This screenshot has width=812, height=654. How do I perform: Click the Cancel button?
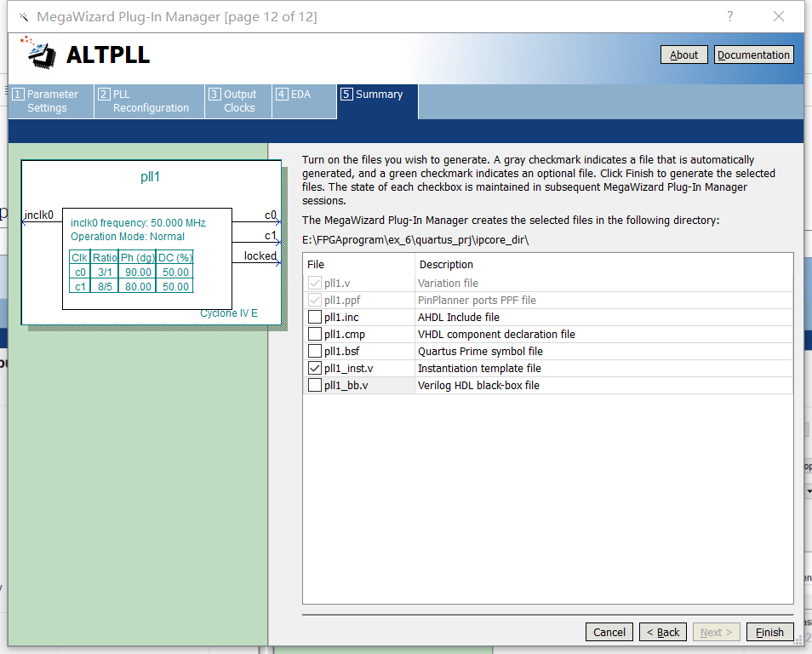(x=609, y=632)
